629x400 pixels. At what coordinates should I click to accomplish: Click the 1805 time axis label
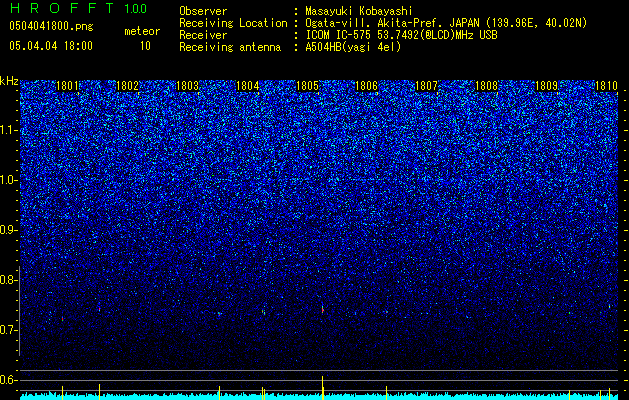pyautogui.click(x=307, y=86)
